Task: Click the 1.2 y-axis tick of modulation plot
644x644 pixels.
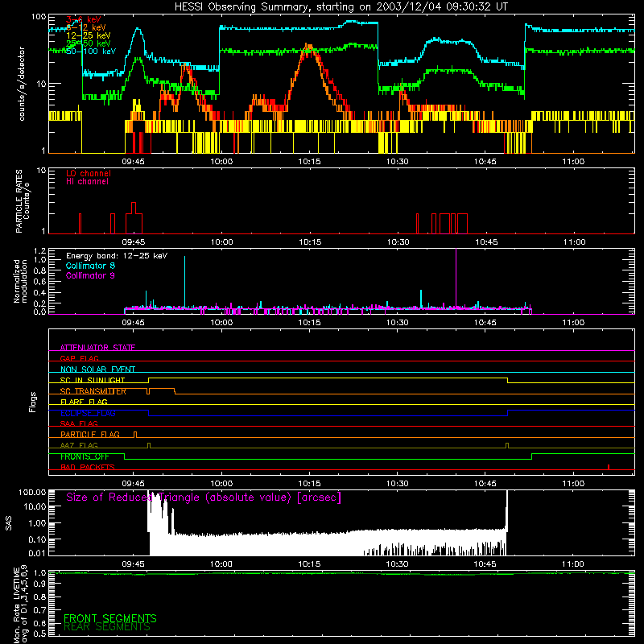Action: pyautogui.click(x=39, y=251)
